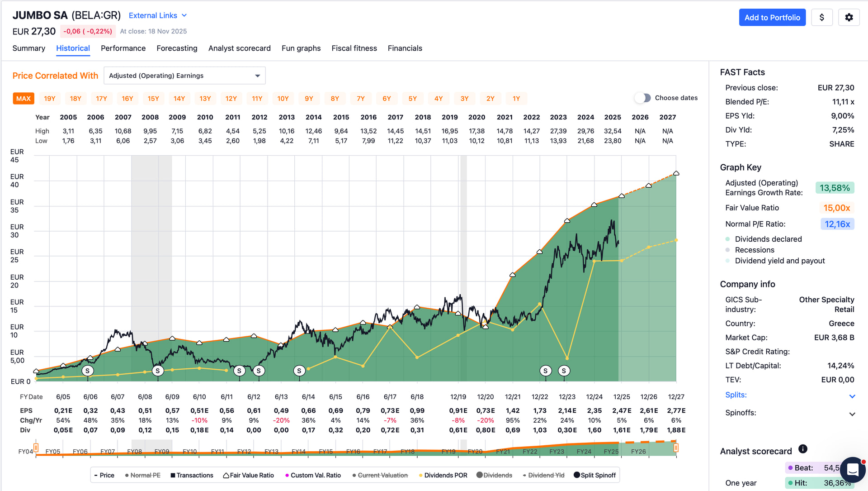The height and width of the screenshot is (491, 868).
Task: Click the Analyst scorecard info icon
Action: point(802,449)
